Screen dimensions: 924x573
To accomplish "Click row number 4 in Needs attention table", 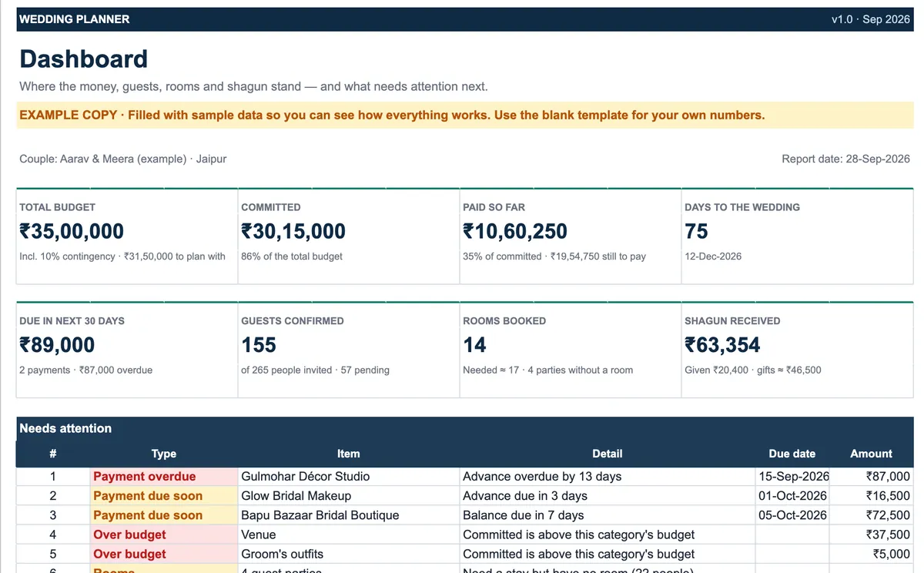I will (x=53, y=534).
